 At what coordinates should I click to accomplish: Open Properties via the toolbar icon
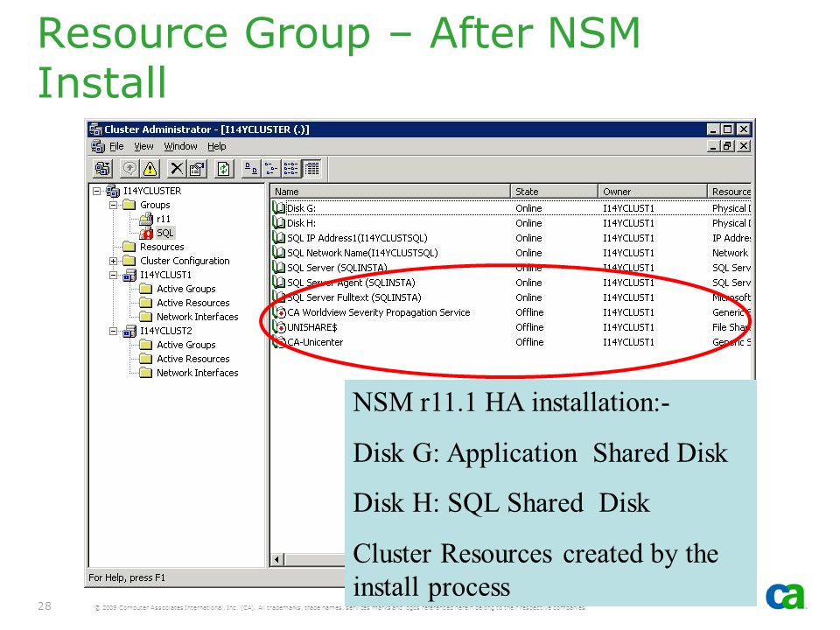pyautogui.click(x=197, y=169)
